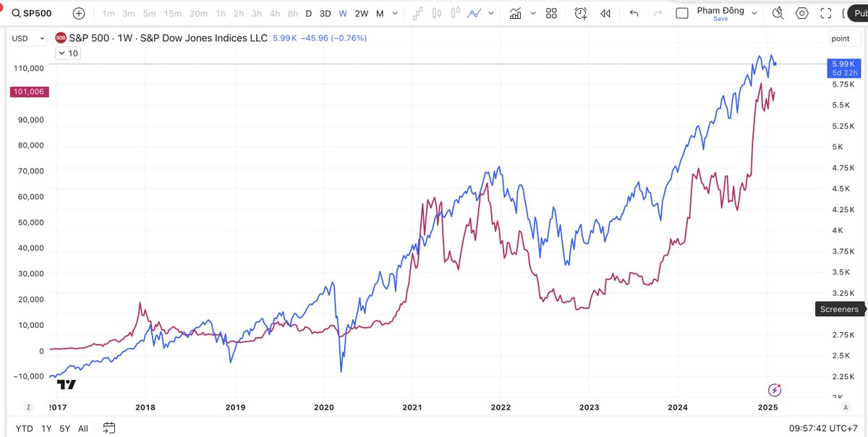The image size is (868, 437).
Task: Open the Indicators icon
Action: (x=516, y=13)
